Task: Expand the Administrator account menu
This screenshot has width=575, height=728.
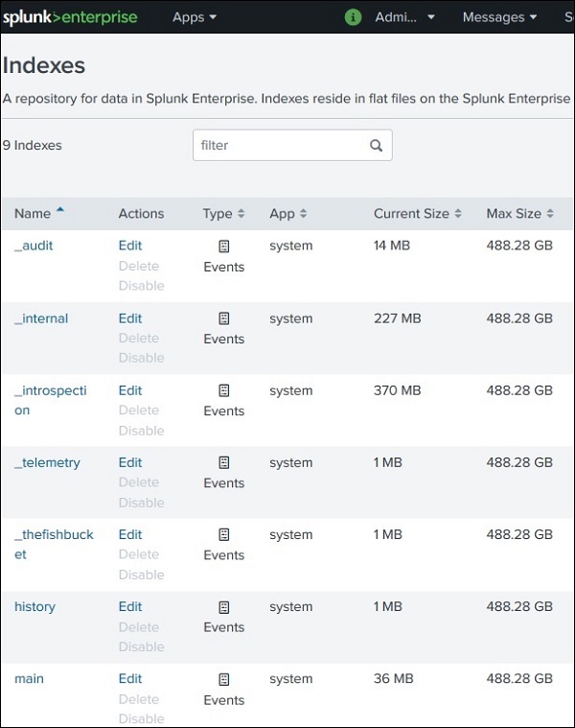Action: pyautogui.click(x=404, y=17)
